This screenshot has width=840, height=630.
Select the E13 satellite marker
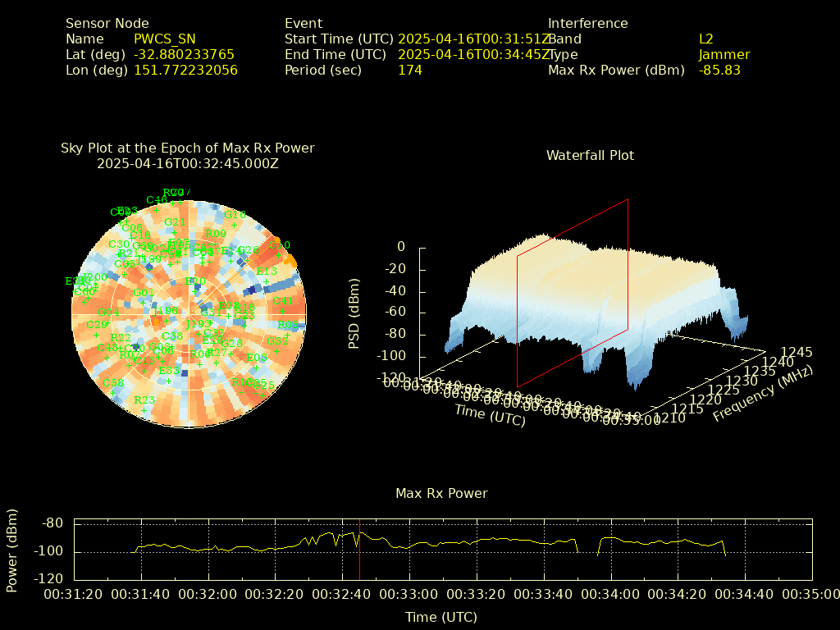tap(267, 272)
